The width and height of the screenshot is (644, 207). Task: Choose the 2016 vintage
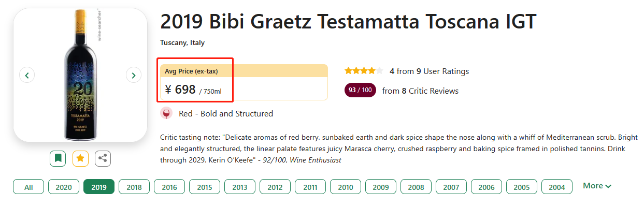click(169, 187)
